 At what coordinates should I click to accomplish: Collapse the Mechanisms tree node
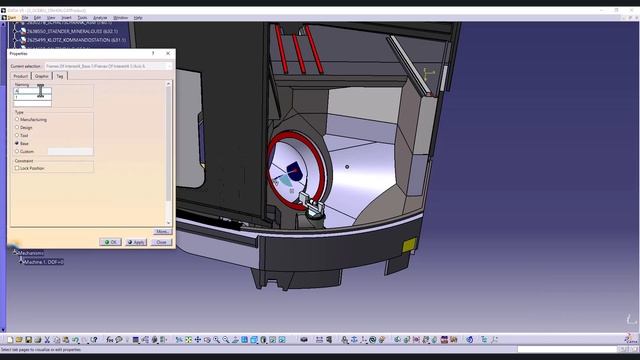[15, 253]
